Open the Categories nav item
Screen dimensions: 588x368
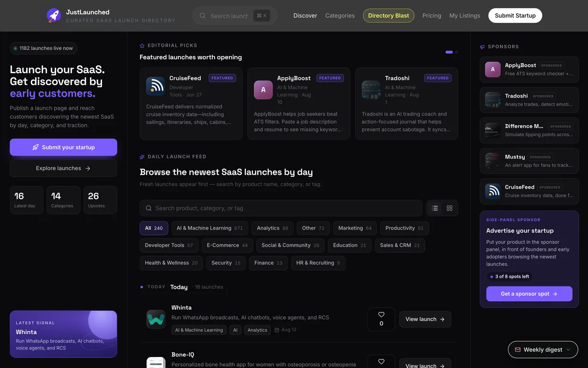pos(340,16)
